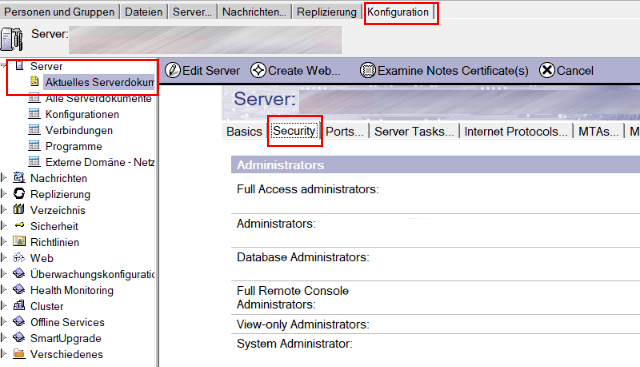Click the Verzeichnis book icon
The height and width of the screenshot is (367, 640).
pyautogui.click(x=19, y=209)
